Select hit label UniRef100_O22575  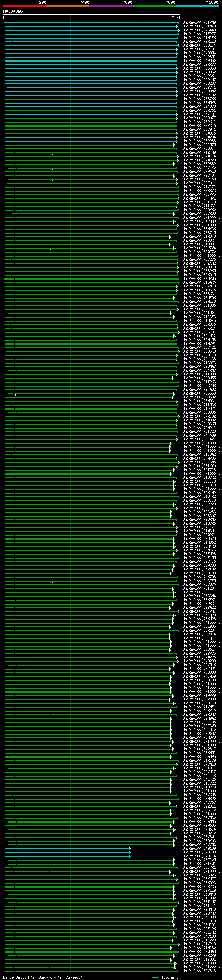point(199,145)
